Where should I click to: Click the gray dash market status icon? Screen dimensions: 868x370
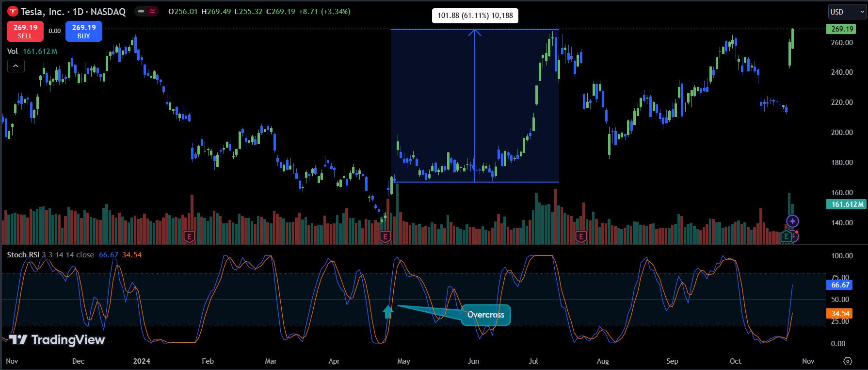[141, 12]
